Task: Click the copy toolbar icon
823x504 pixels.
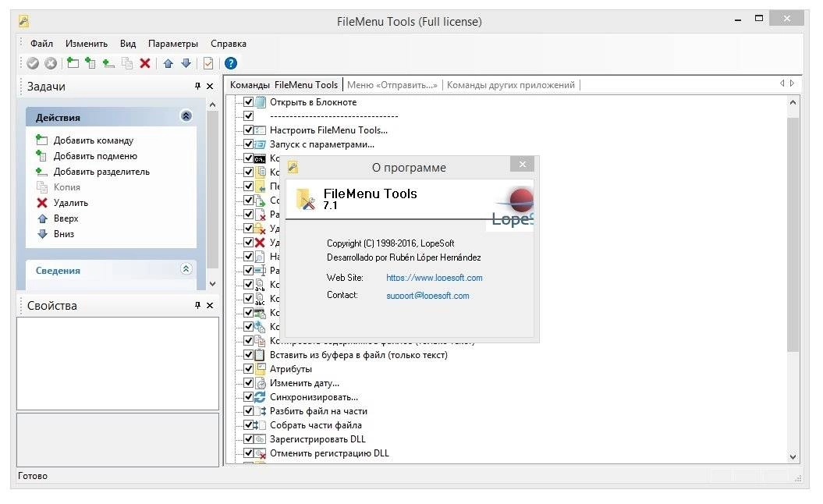Action: pos(127,63)
